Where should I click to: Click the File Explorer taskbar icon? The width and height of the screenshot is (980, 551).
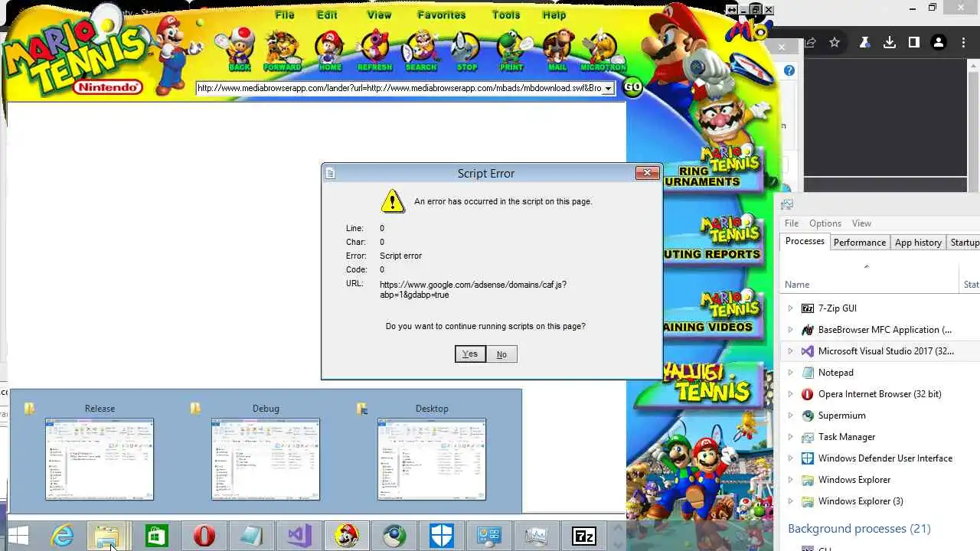point(108,536)
